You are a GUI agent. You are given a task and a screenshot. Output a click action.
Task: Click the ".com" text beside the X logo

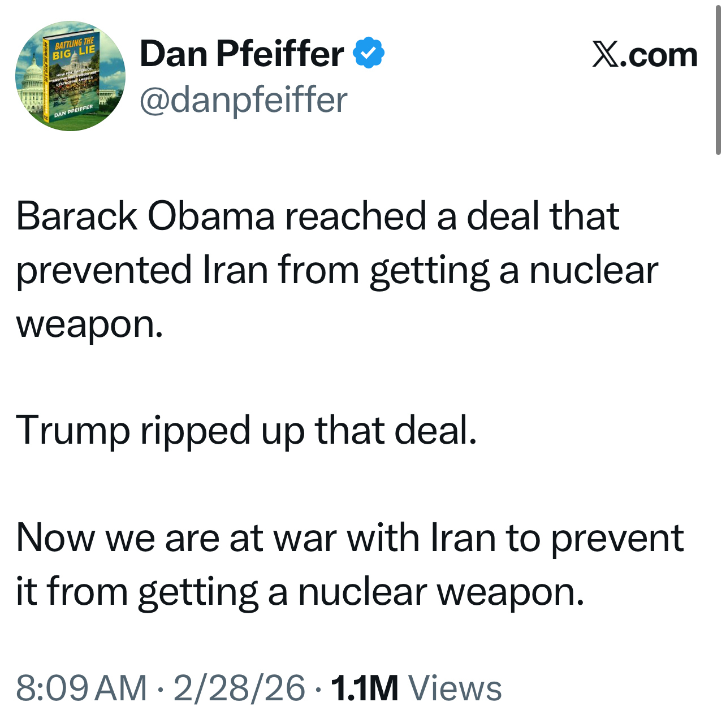click(x=659, y=55)
